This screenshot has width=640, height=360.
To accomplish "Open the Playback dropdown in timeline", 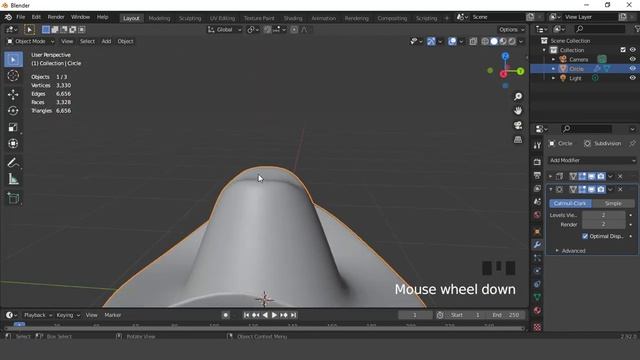I will (x=38, y=315).
